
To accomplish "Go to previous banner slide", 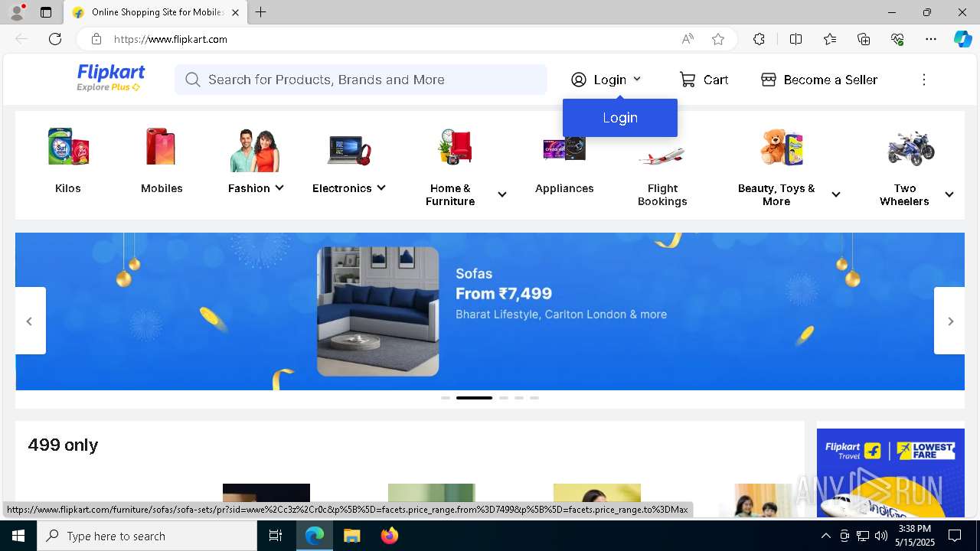I will pyautogui.click(x=30, y=321).
